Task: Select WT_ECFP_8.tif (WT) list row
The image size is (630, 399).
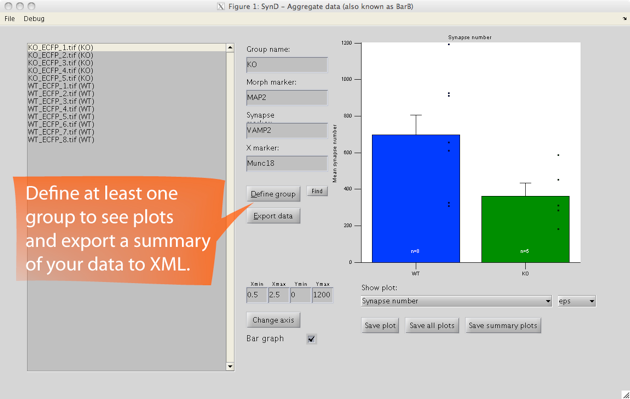Action: [127, 139]
